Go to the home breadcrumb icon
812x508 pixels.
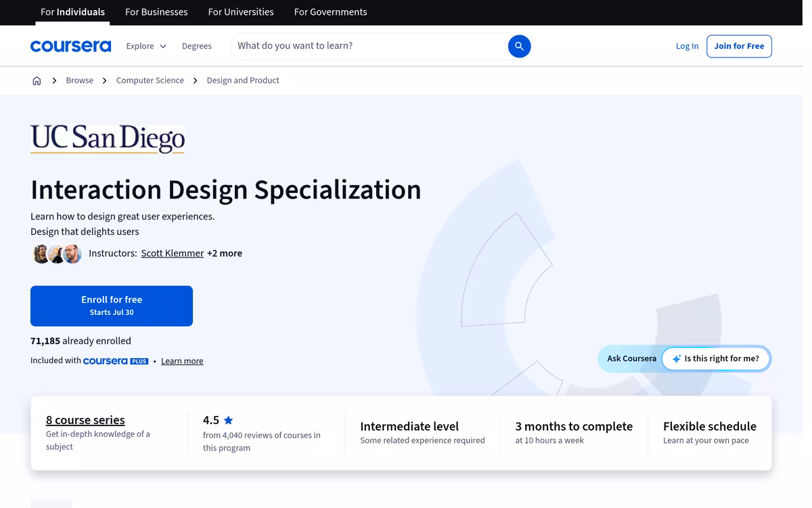[x=37, y=81]
